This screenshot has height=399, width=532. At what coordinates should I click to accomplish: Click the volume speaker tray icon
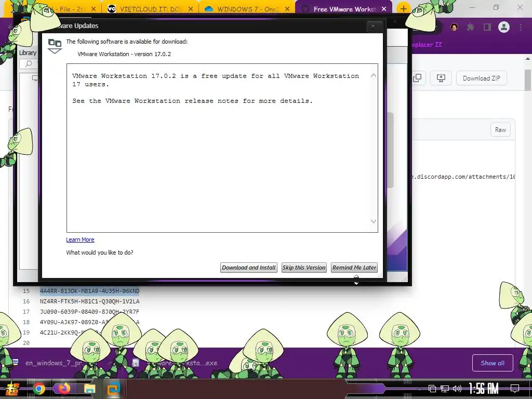457,389
